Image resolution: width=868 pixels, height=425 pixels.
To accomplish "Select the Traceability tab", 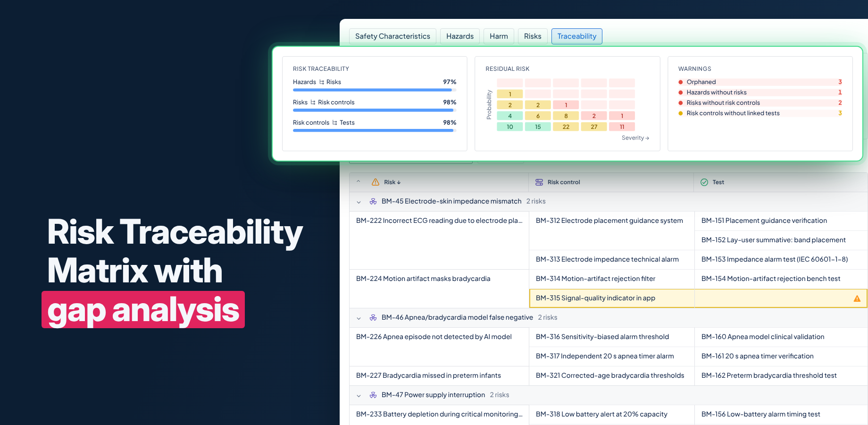I will pos(576,36).
